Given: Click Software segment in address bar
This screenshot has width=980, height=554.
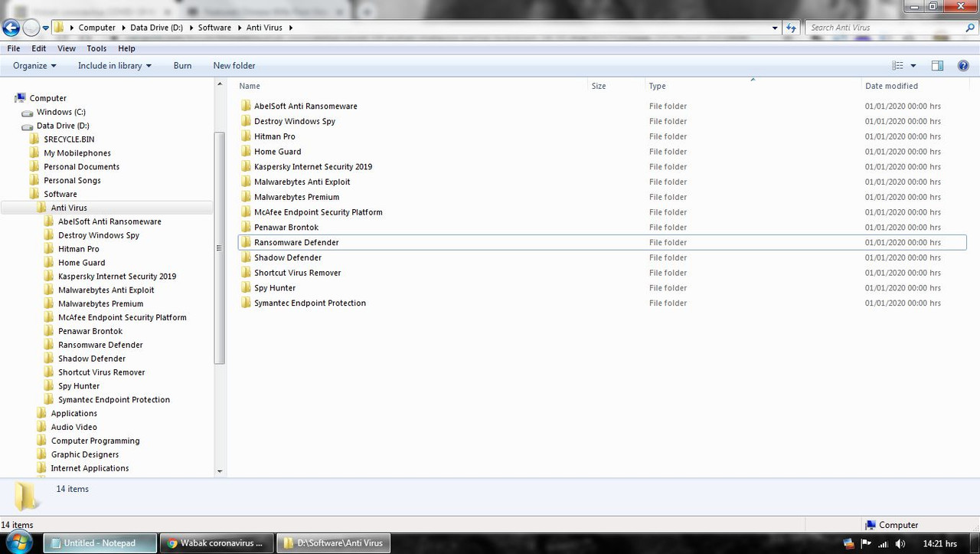Looking at the screenshot, I should 214,28.
